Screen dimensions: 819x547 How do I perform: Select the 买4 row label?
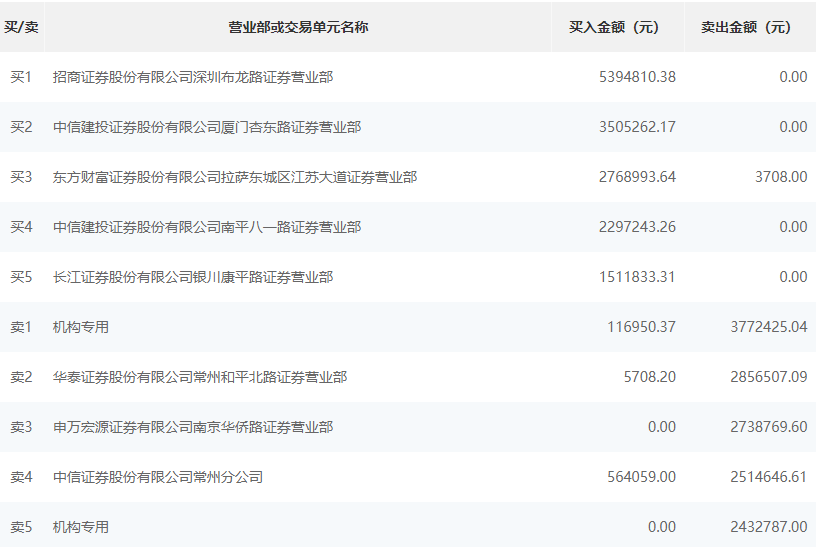pyautogui.click(x=21, y=227)
